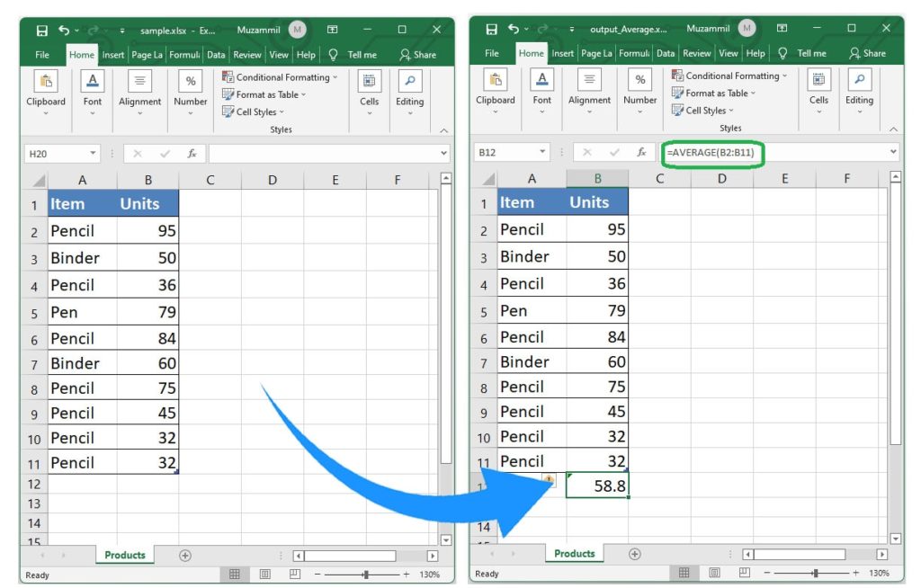Screen dimensions: 921x588
Task: Open the Name Box dropdown showing B12
Action: 545,151
